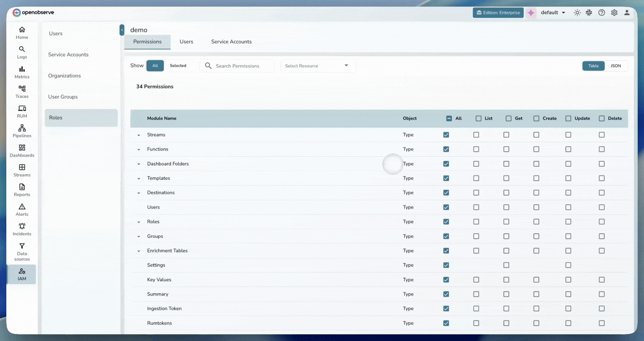Check the Get header checkbox

pyautogui.click(x=509, y=118)
